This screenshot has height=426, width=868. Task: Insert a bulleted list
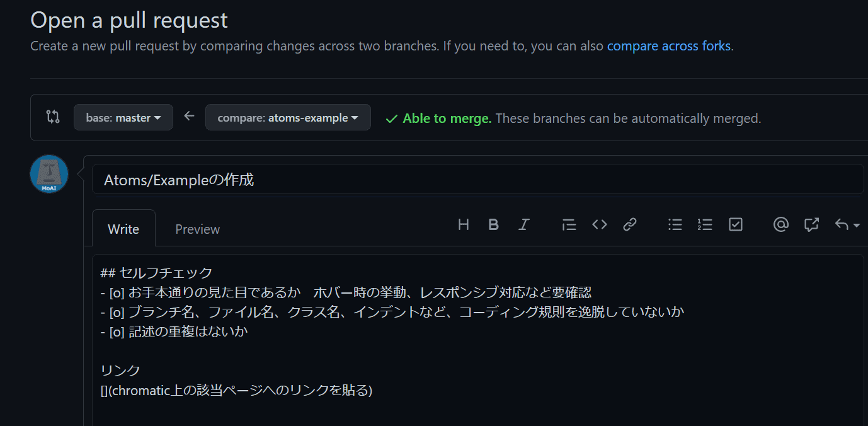(x=675, y=224)
